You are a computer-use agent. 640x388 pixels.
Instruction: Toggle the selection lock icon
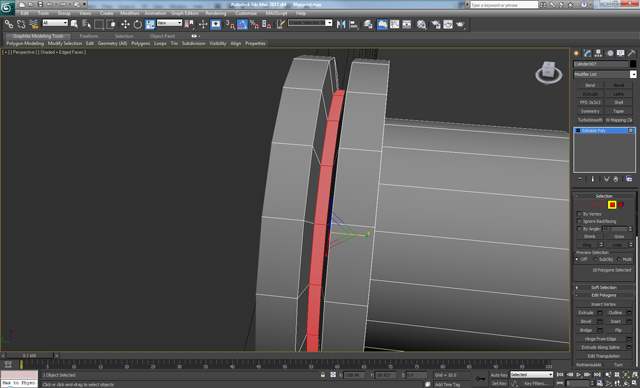(323, 375)
